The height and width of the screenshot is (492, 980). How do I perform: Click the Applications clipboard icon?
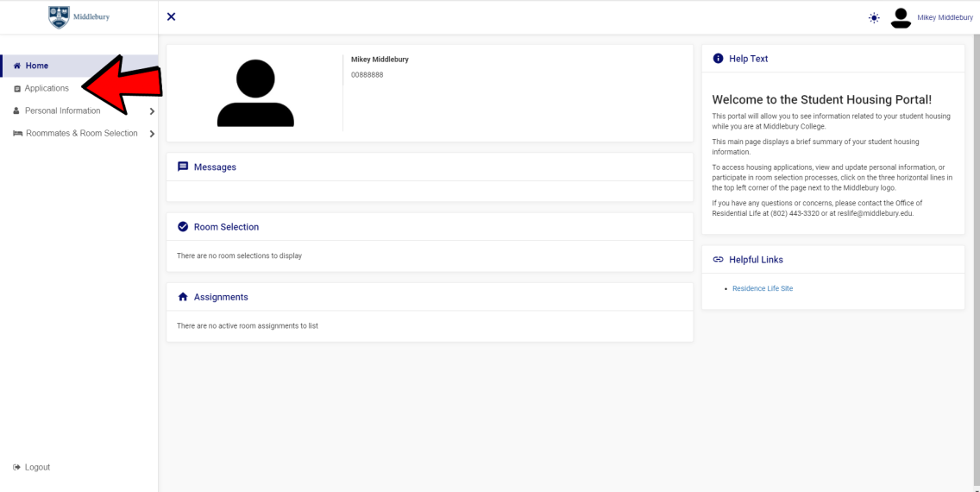[16, 89]
